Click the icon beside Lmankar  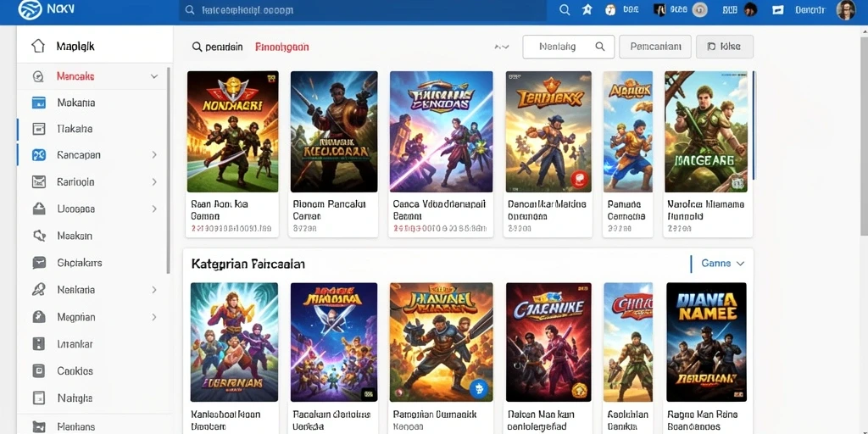point(39,344)
